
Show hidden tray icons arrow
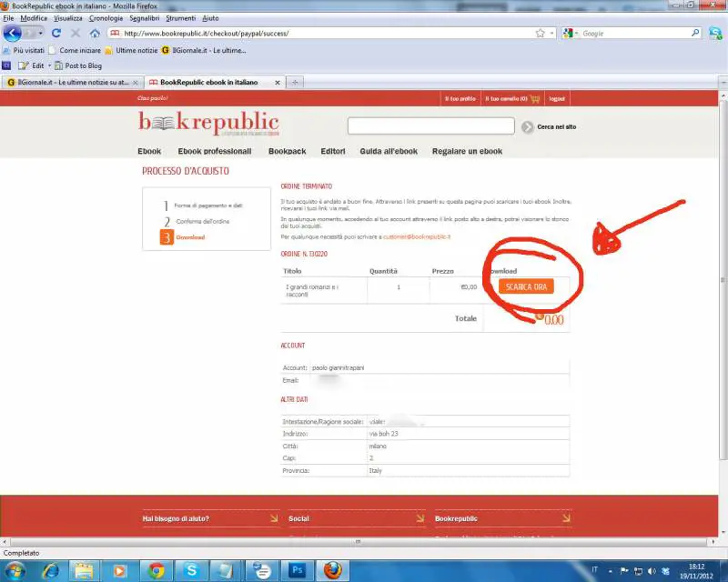coord(610,571)
